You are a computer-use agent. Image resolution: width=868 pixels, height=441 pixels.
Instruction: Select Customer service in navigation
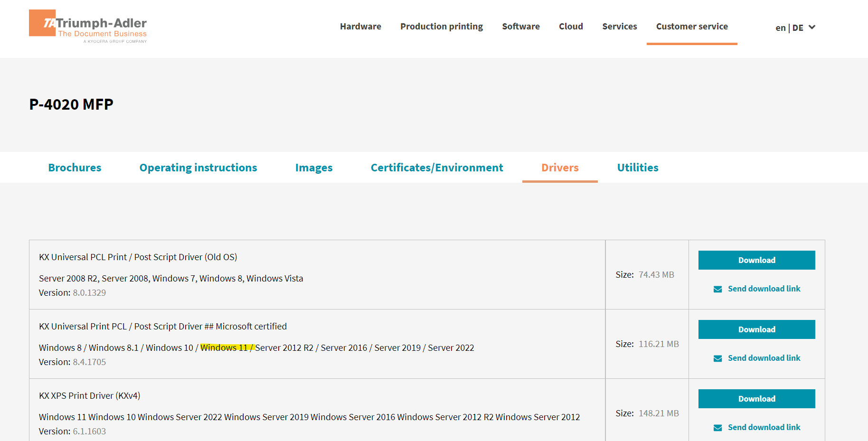pos(691,27)
